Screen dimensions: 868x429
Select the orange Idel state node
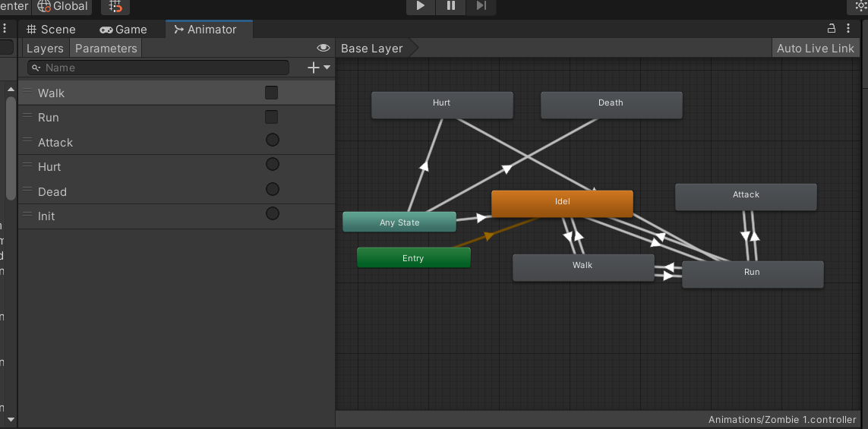coord(562,203)
